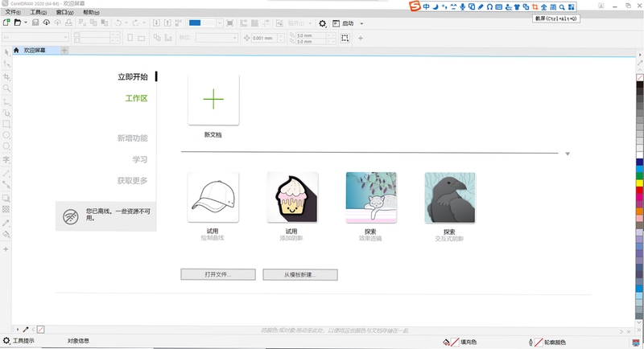Select the Text tool (字) in toolbox

[6, 159]
